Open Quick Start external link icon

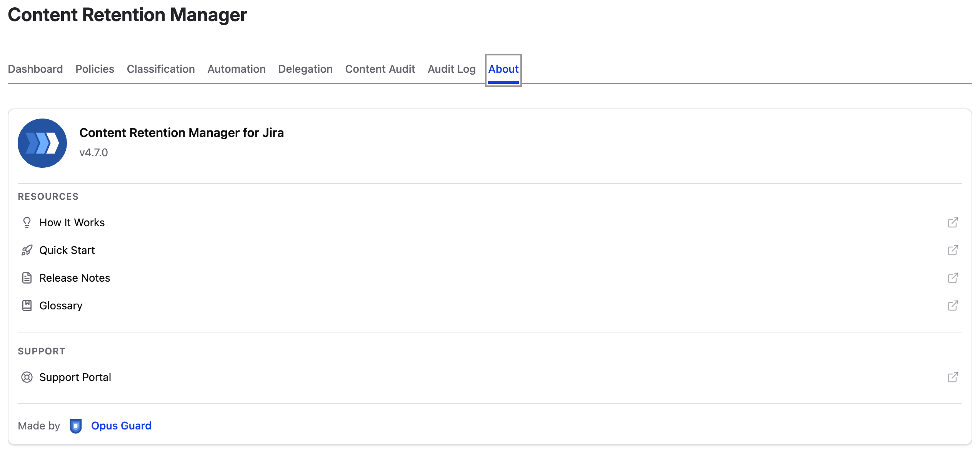tap(953, 250)
